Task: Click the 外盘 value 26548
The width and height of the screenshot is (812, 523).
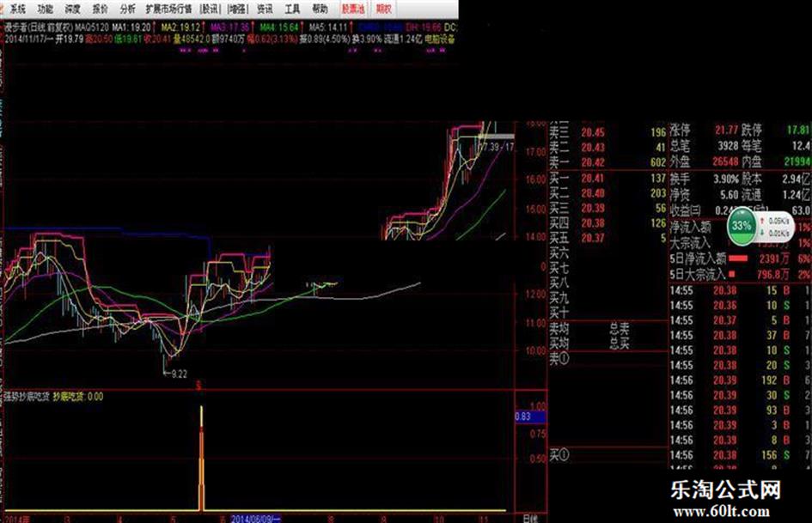Action: click(725, 162)
